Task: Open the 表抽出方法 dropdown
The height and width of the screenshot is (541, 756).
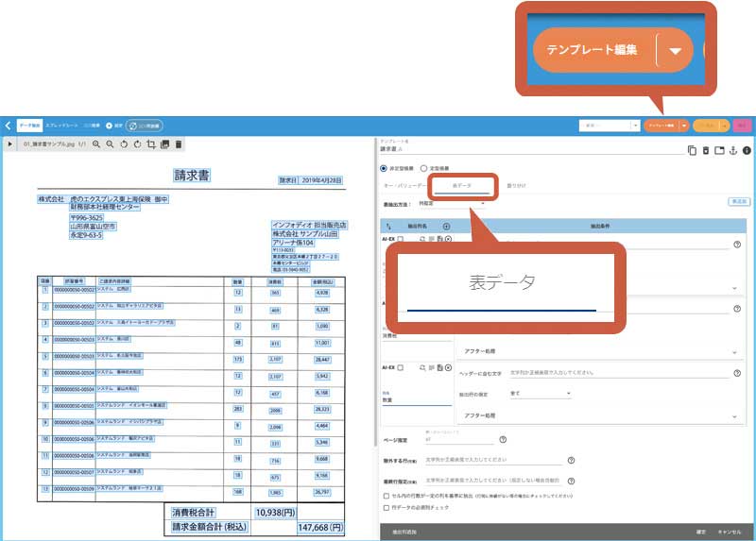Action: click(452, 204)
